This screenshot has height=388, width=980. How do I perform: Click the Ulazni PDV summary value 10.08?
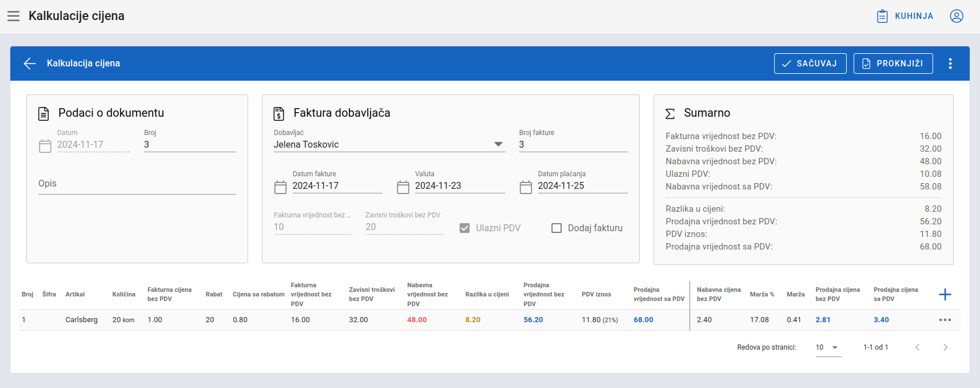tap(931, 174)
